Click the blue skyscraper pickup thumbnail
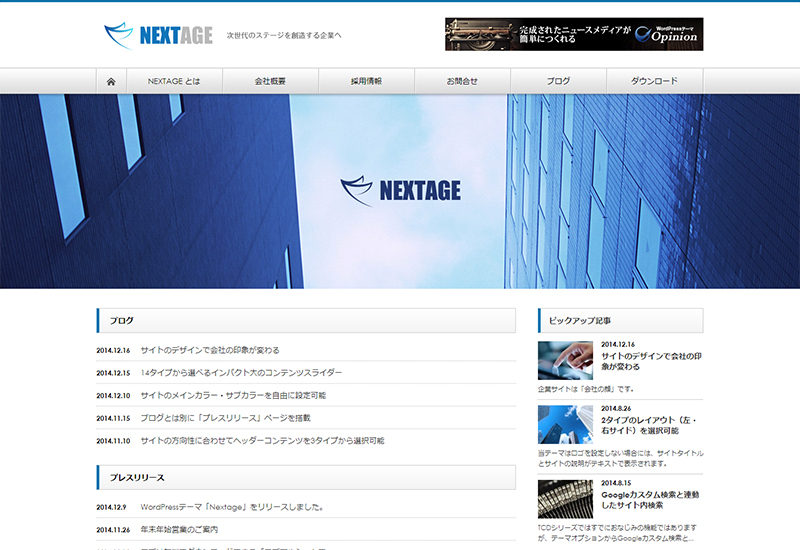Viewport: 800px width, 550px height. point(565,424)
